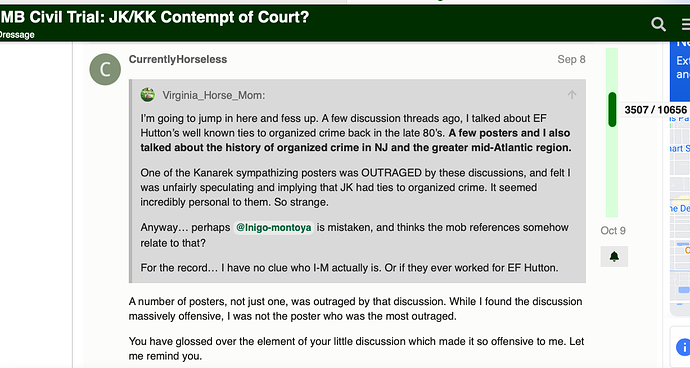Open the hamburger menu in header
690x368 pixels.
[x=686, y=25]
